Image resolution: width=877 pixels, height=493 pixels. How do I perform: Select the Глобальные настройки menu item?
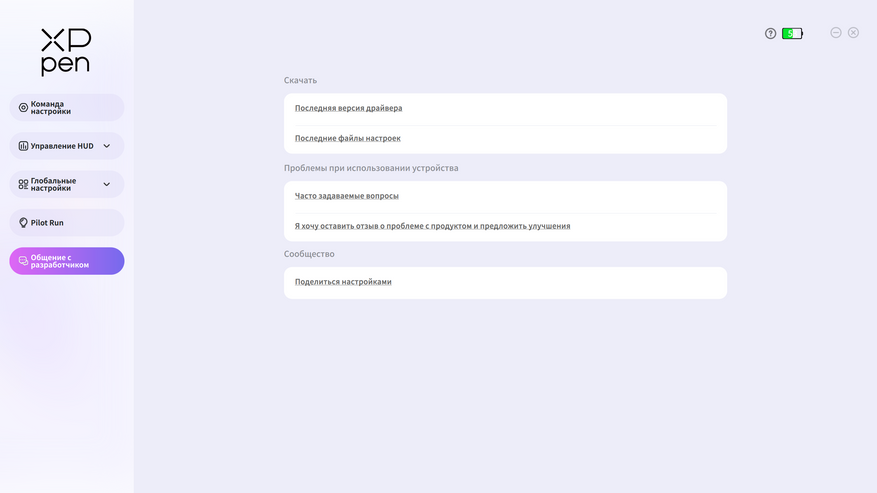tap(67, 184)
